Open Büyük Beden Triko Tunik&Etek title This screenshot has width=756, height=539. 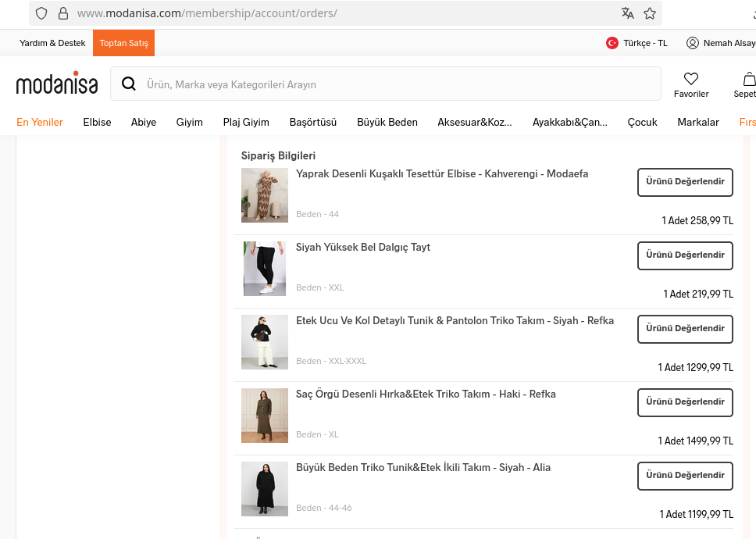pos(423,467)
